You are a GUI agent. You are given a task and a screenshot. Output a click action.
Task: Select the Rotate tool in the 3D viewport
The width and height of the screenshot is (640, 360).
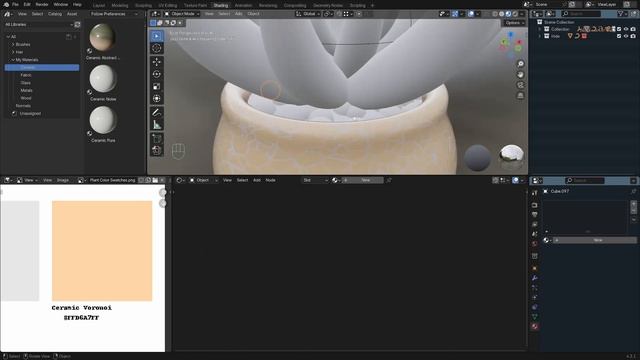157,74
